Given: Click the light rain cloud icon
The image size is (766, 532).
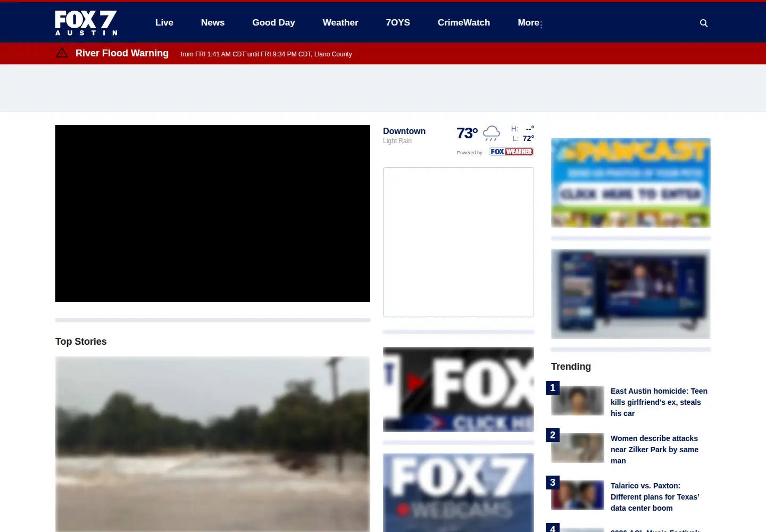Looking at the screenshot, I should 492,133.
